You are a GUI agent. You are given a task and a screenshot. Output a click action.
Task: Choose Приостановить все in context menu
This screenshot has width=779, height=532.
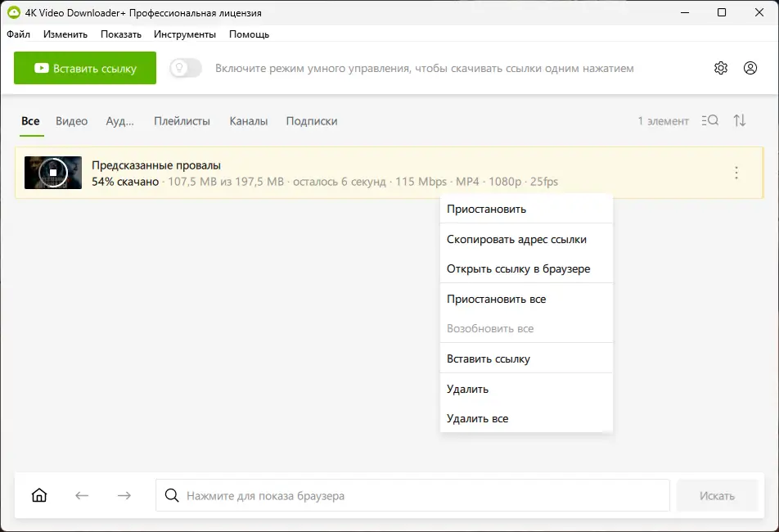pos(526,299)
